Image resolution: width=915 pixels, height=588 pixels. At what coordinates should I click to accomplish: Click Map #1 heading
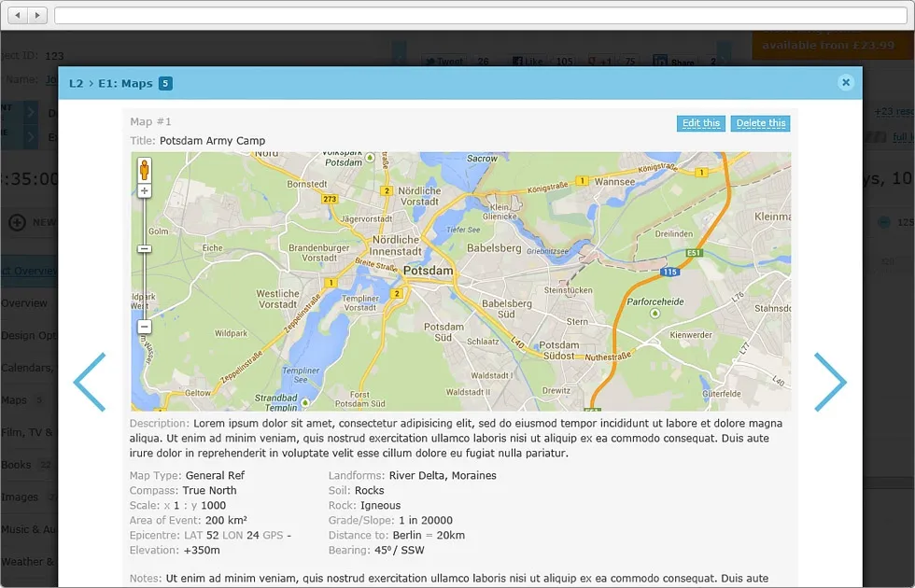coord(150,121)
